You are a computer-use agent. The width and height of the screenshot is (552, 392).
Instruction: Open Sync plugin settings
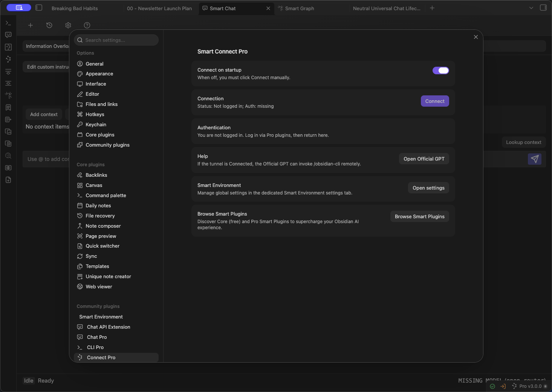click(x=116, y=256)
